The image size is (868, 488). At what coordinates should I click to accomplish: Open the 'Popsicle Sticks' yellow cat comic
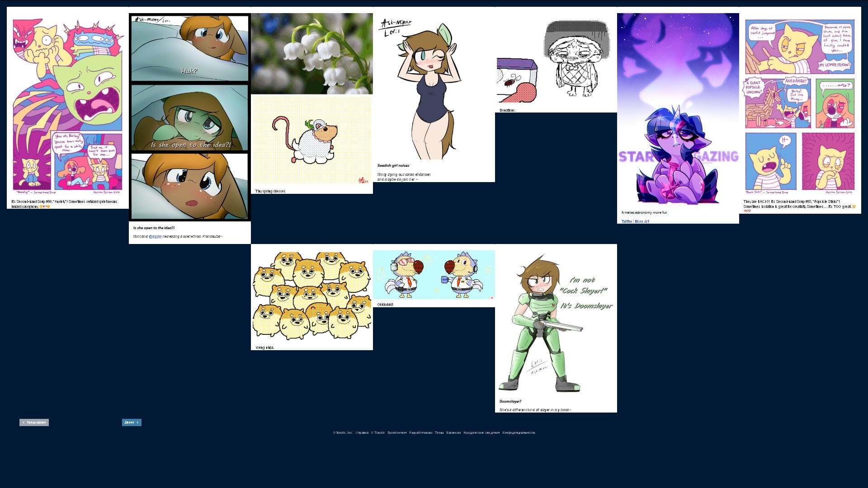pyautogui.click(x=800, y=107)
